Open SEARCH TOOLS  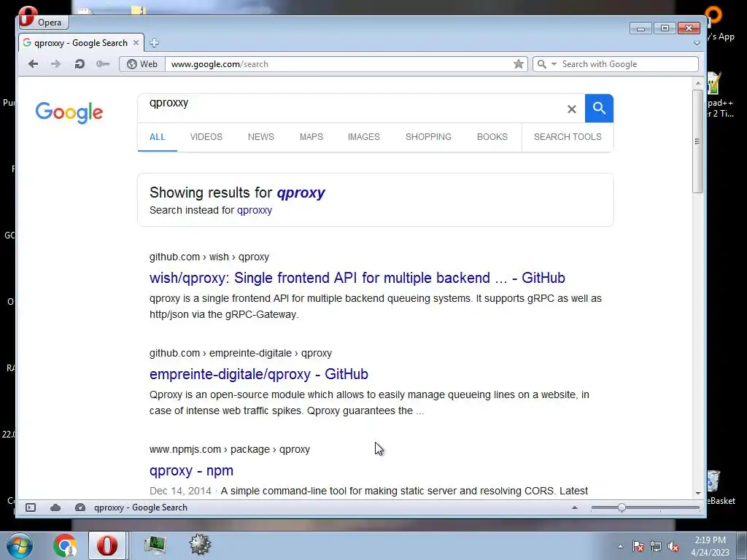568,137
